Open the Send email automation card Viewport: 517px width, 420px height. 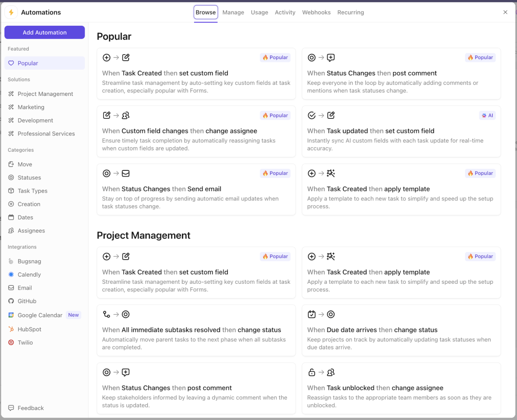196,189
